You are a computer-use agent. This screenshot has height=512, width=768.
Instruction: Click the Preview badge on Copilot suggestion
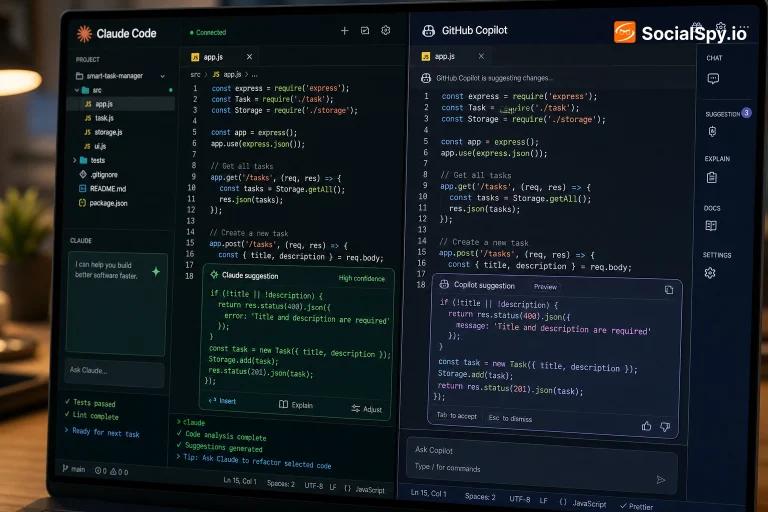545,287
